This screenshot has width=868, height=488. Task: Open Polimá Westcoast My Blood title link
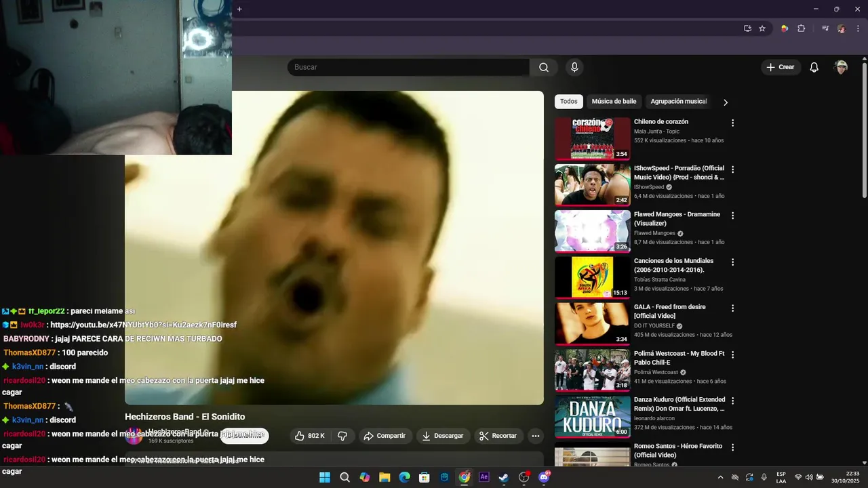[679, 358]
